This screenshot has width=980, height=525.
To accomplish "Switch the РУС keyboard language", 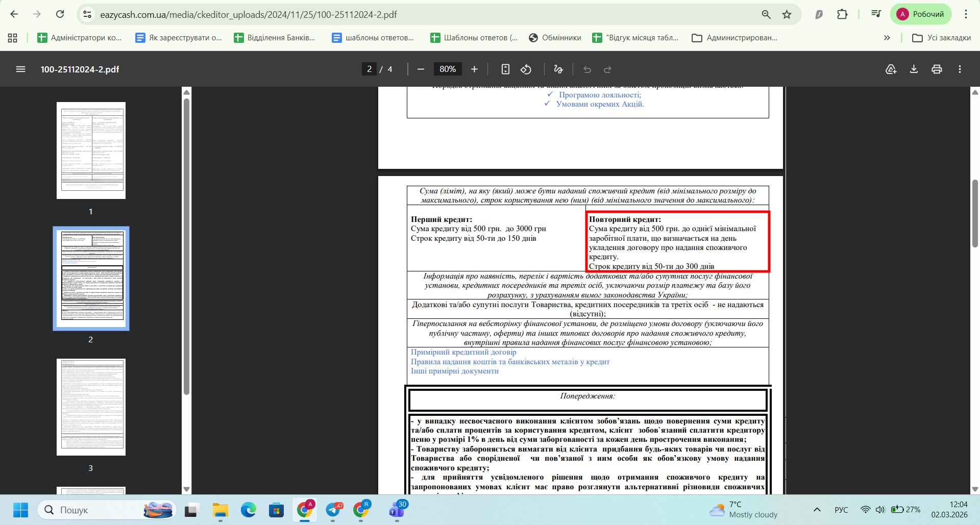I will click(841, 510).
